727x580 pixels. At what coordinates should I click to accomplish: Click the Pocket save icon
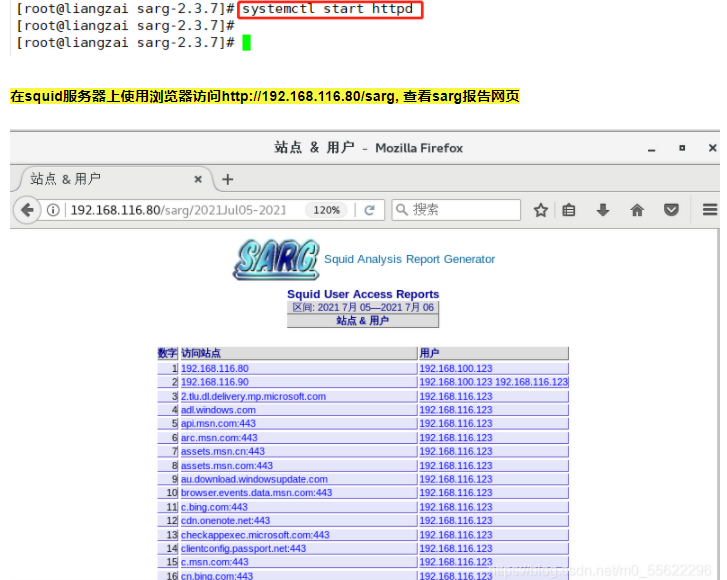[x=671, y=210]
